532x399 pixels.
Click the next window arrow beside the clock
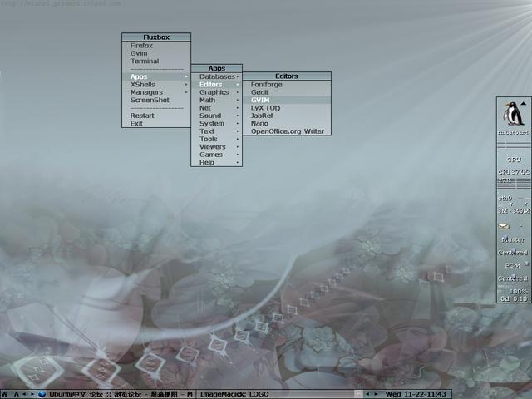376,394
